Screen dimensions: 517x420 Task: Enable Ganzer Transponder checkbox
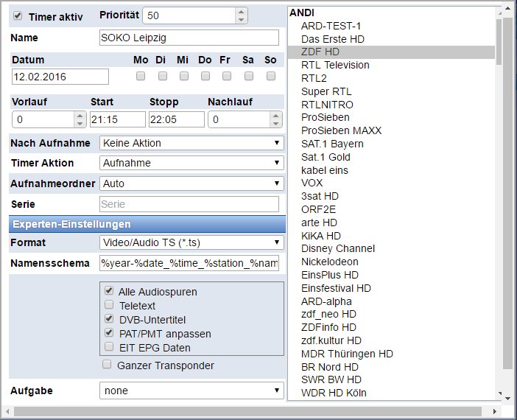[x=107, y=364]
